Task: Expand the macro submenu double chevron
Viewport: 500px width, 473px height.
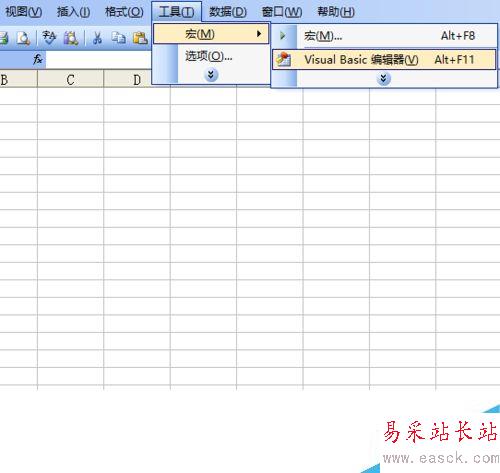Action: point(383,79)
